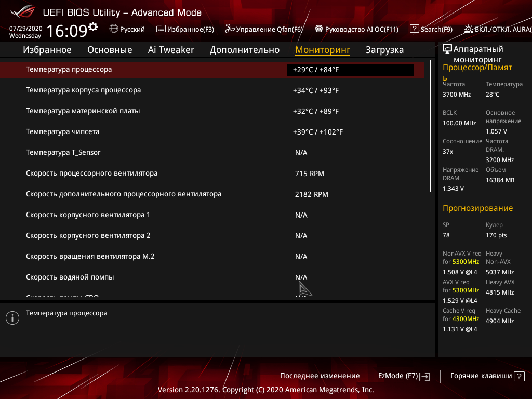Viewport: 532px width, 399px height.
Task: Click Последнее изменение button
Action: (320, 376)
